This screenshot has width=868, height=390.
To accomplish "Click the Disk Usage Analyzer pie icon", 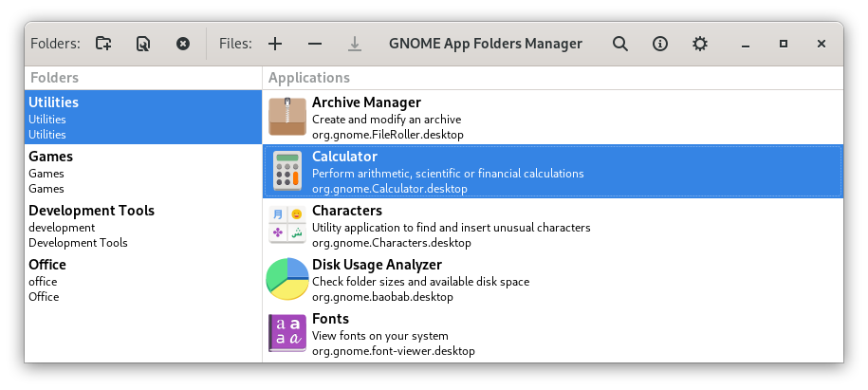I will [287, 279].
